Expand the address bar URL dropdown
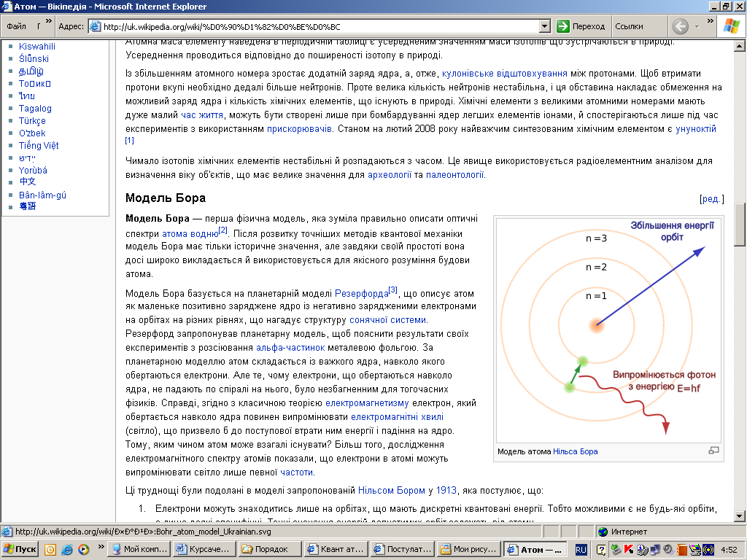Image resolution: width=747 pixels, height=560 pixels. point(545,27)
